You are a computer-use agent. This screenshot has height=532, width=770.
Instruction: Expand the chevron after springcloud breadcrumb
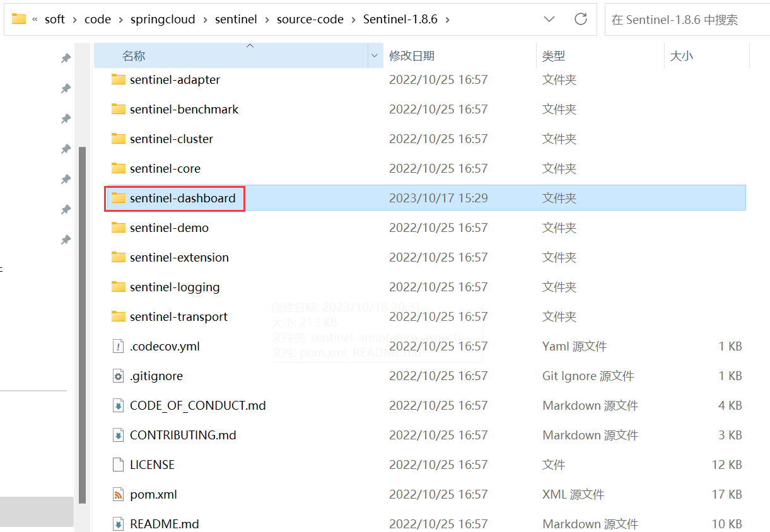pos(206,20)
